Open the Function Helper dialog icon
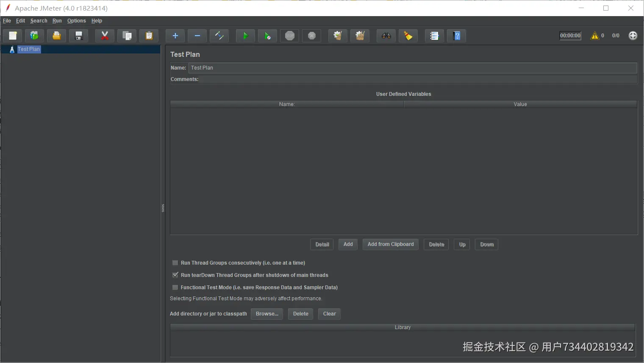The width and height of the screenshot is (644, 363). point(434,36)
